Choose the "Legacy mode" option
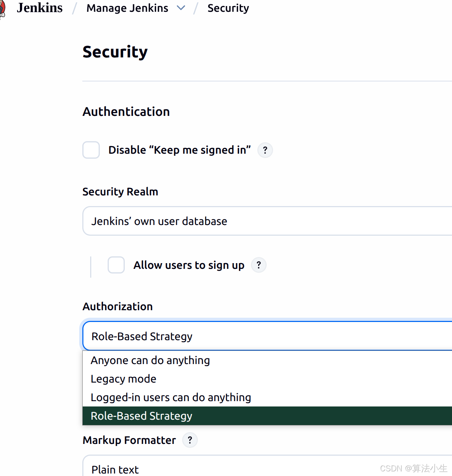 [x=123, y=379]
